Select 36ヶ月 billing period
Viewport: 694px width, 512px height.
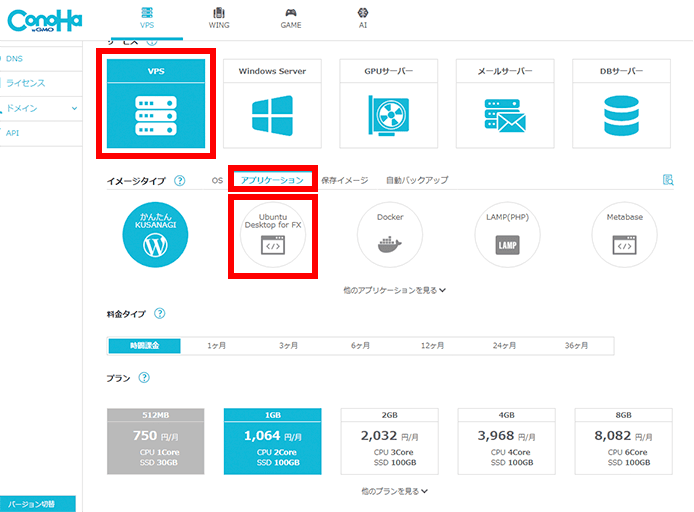click(576, 346)
